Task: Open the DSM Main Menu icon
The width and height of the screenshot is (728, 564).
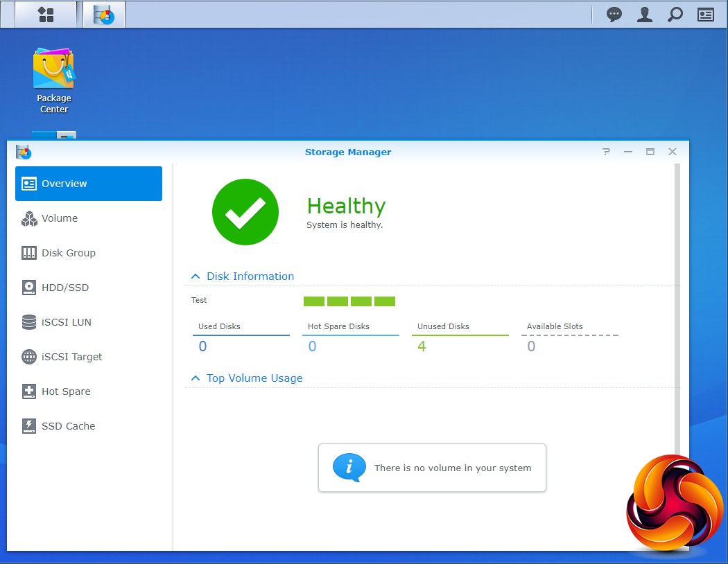Action: pos(46,15)
